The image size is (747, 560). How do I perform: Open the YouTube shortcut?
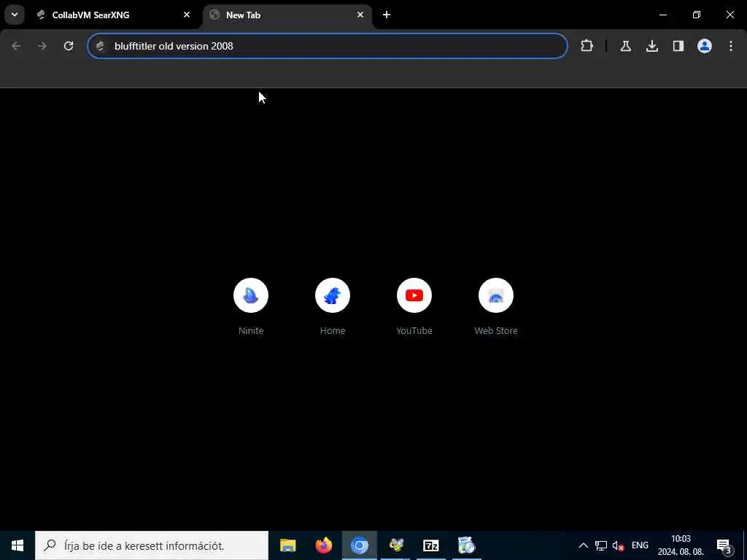click(414, 307)
